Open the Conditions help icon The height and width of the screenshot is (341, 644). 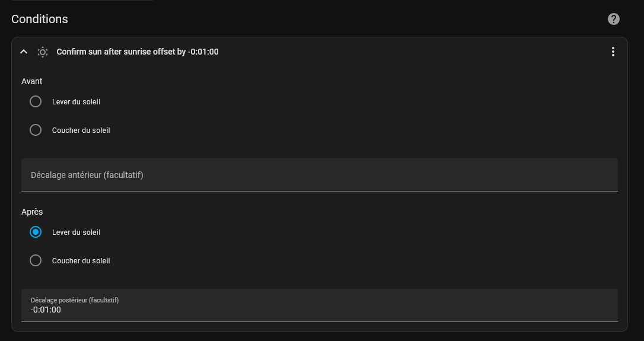coord(614,19)
